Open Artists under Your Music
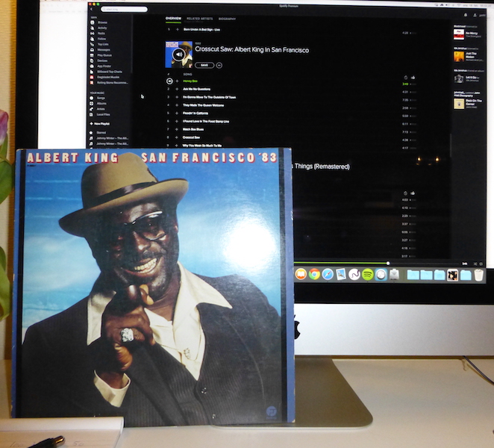Viewport: 494px width, 448px height. coord(101,109)
